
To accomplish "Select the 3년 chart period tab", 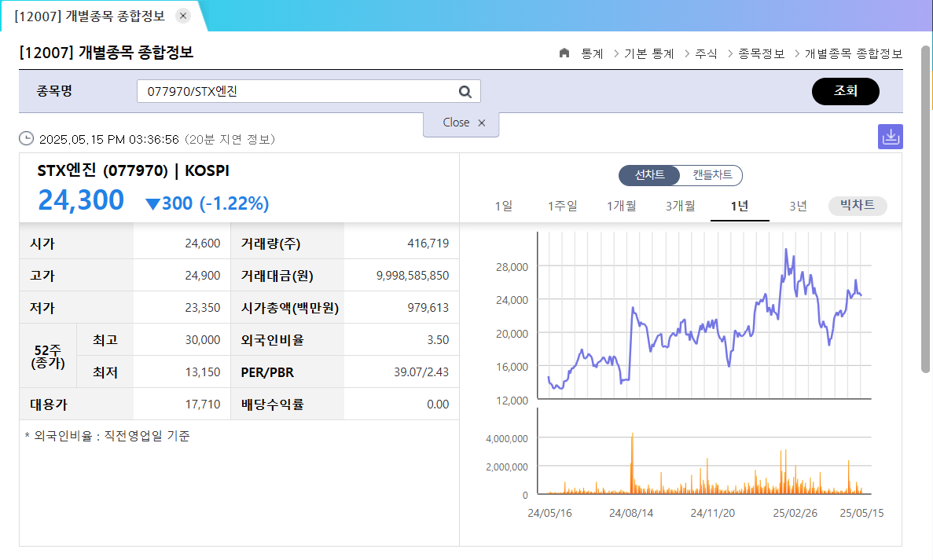I will [x=798, y=206].
